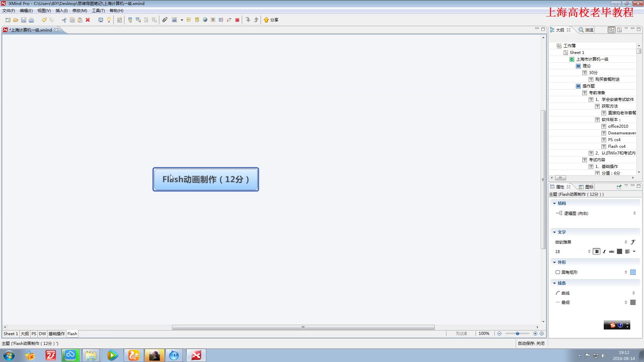644x362 pixels.
Task: Open the fancy font chooser icon
Action: 633,242
